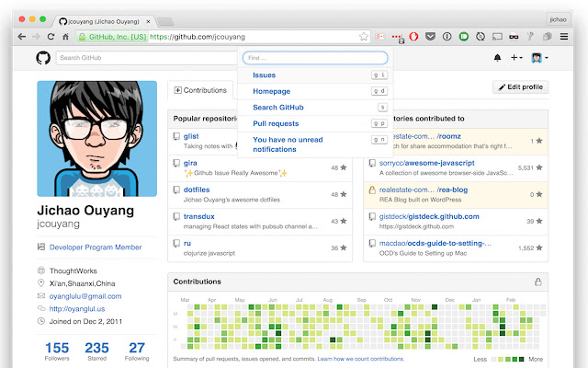588x368 pixels.
Task: Click the star next to gira repository
Action: (343, 167)
